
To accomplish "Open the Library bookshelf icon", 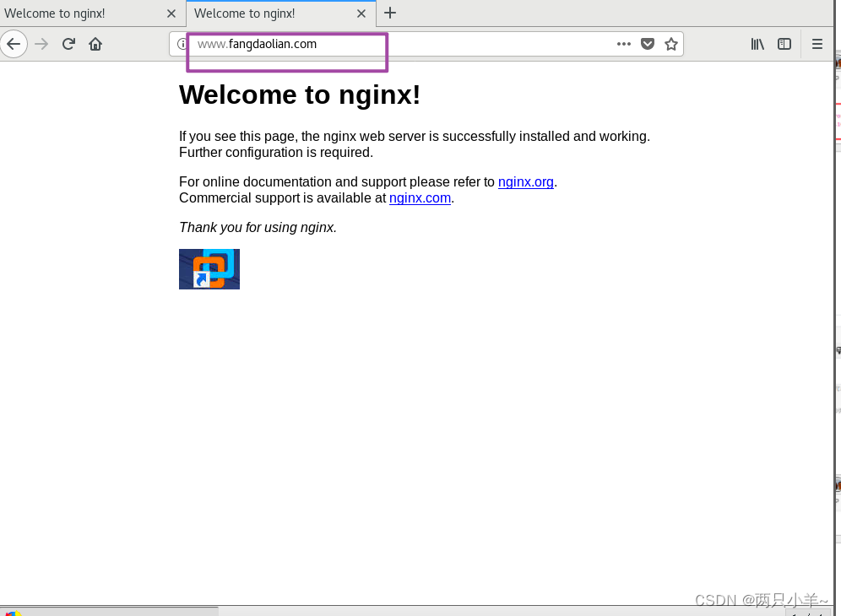I will (x=757, y=44).
